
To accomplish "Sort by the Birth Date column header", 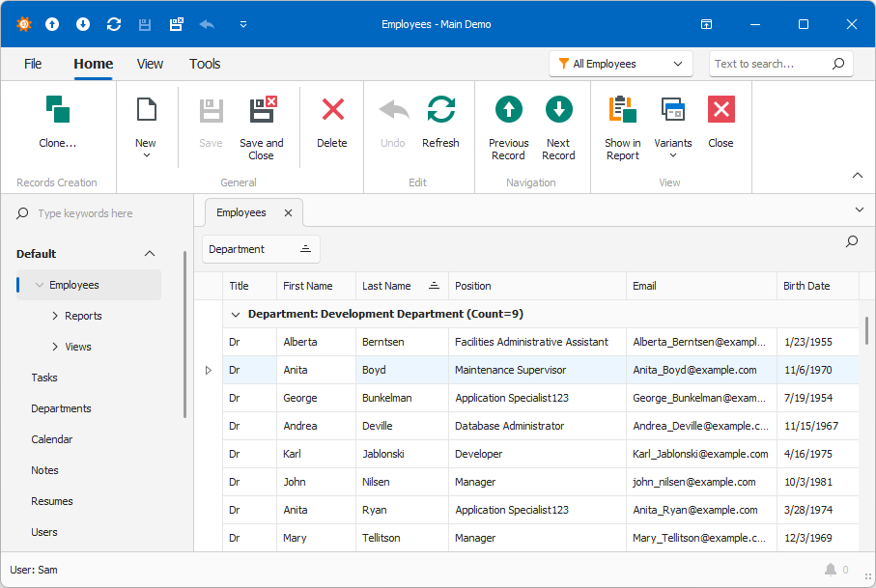I will (x=818, y=286).
